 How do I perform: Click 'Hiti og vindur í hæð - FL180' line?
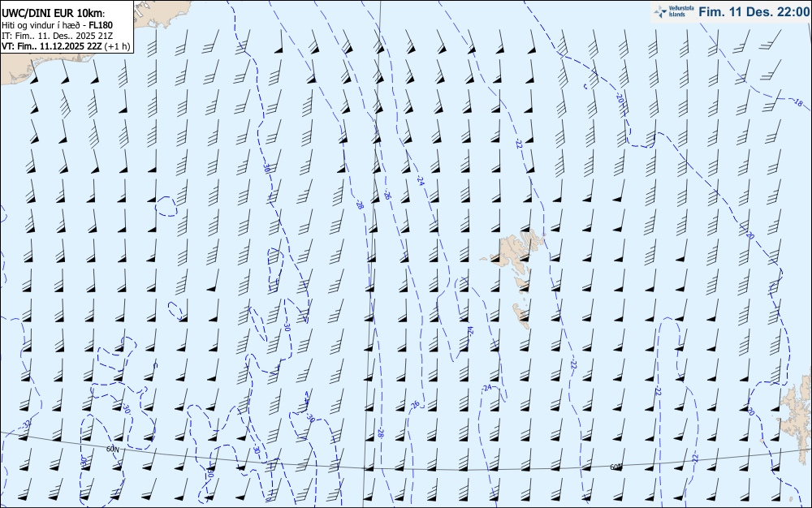coord(58,25)
